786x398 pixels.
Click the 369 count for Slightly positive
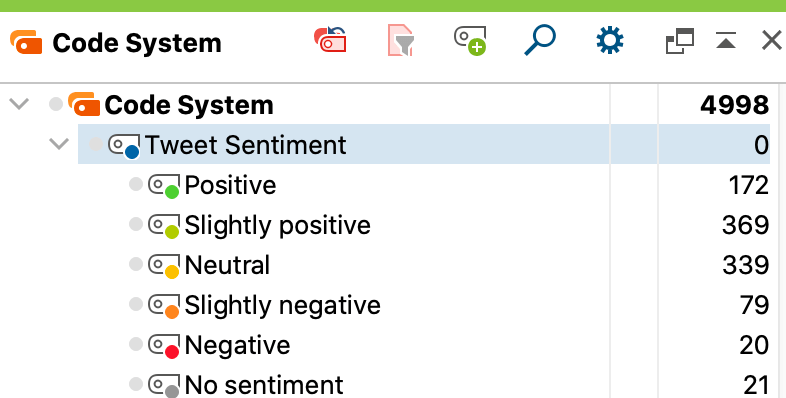point(745,225)
